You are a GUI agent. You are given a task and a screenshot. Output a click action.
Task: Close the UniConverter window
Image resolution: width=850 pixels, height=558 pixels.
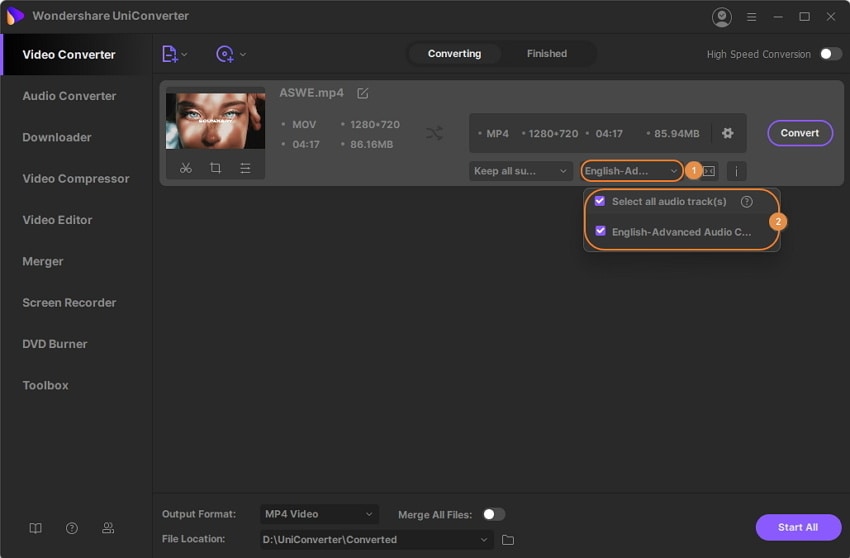click(x=830, y=17)
